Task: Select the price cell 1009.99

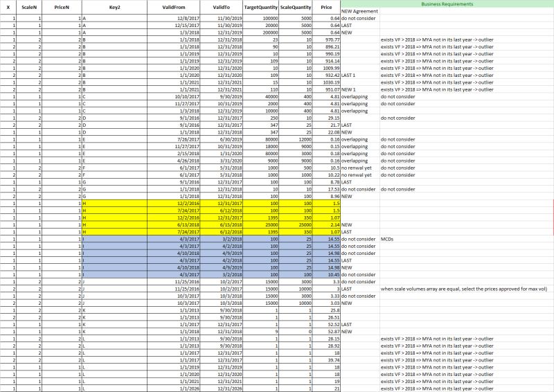Action: pos(326,68)
